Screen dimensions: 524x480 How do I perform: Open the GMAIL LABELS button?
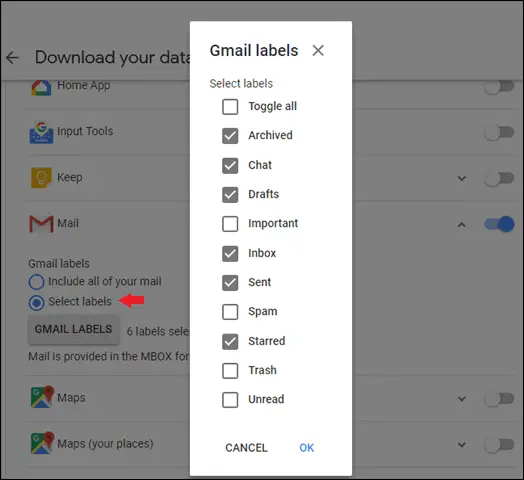click(74, 329)
